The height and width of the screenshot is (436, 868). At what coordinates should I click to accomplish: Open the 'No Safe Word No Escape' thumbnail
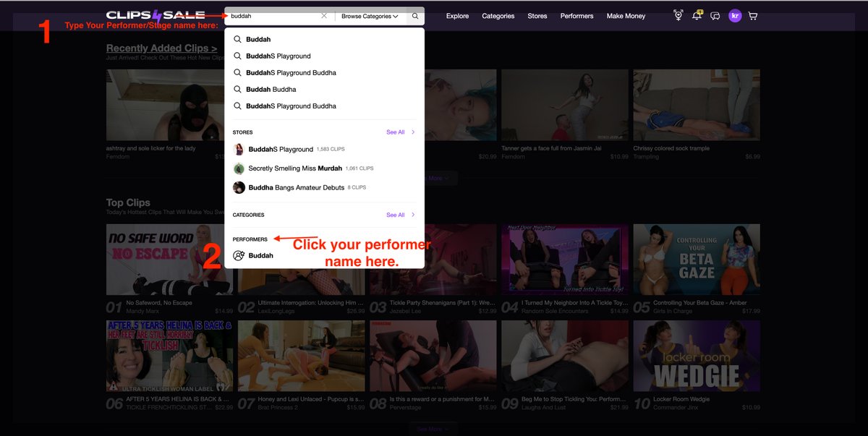169,260
